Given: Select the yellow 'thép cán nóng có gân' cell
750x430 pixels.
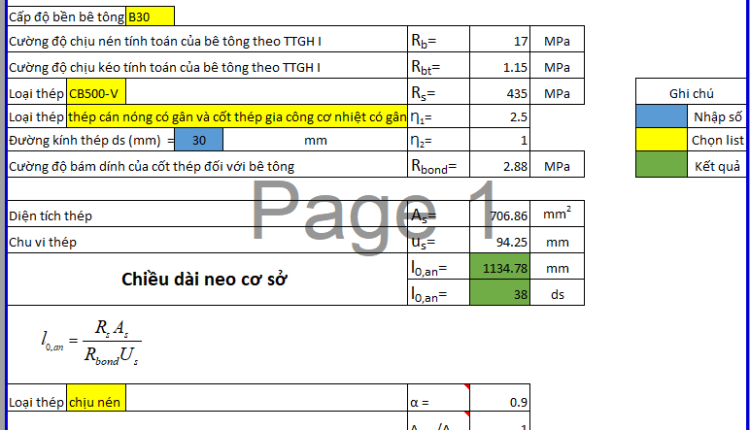Looking at the screenshot, I should [237, 117].
